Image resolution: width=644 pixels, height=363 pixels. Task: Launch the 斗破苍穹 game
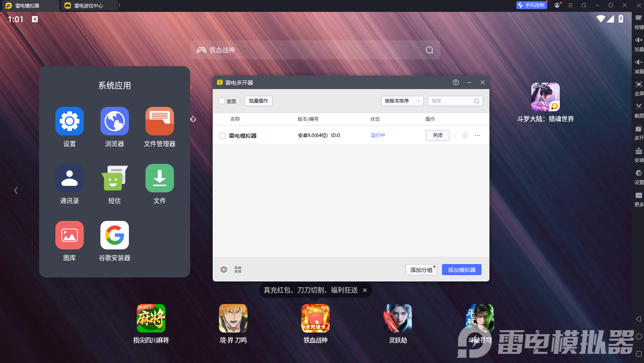[x=480, y=318]
